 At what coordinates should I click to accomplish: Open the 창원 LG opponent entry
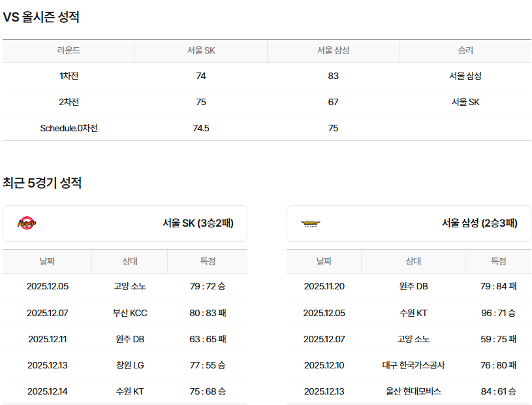click(130, 365)
